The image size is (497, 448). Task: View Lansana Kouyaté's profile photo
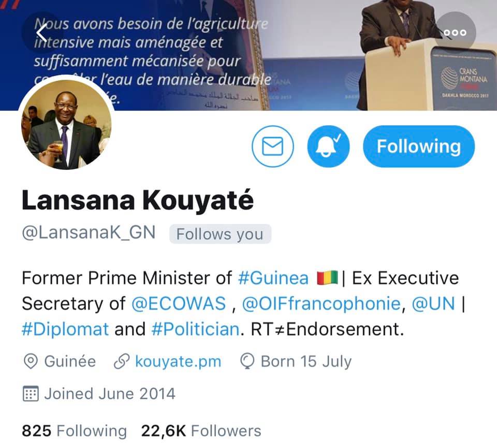pos(66,125)
